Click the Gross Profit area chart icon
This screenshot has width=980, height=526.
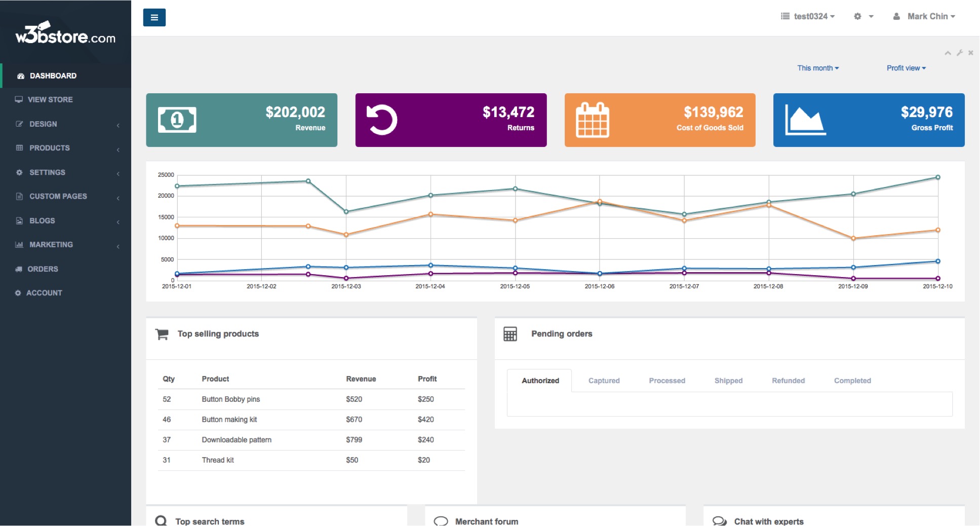point(805,120)
